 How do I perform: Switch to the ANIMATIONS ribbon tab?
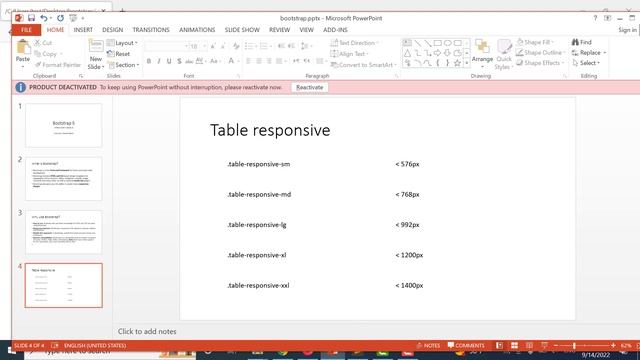(x=197, y=30)
